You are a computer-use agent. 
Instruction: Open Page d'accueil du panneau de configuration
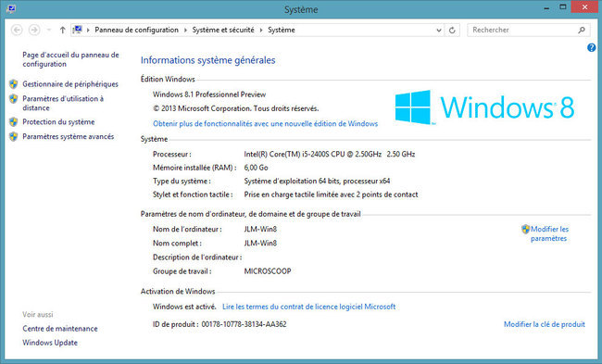click(x=70, y=59)
